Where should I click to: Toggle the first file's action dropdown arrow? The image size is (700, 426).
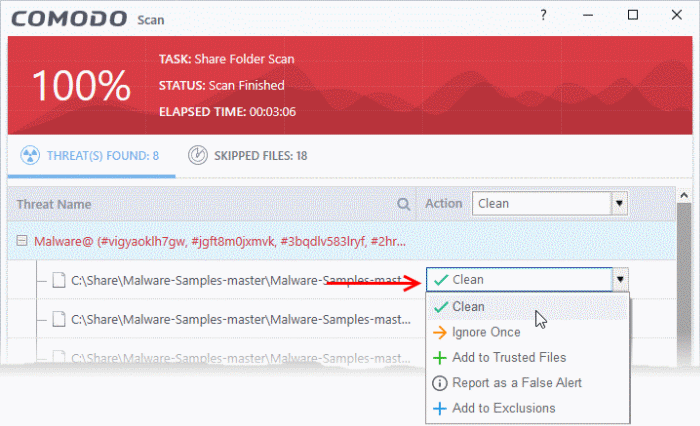tap(620, 280)
